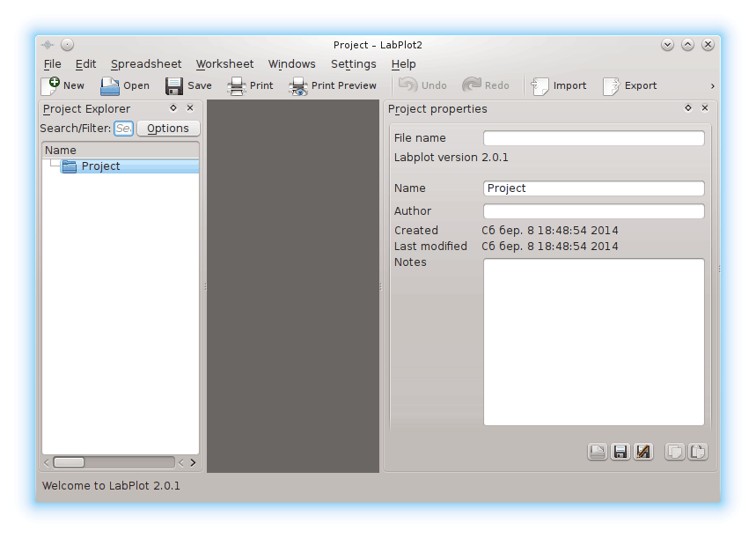
Task: Copy notes text using the copy icon
Action: (x=673, y=451)
